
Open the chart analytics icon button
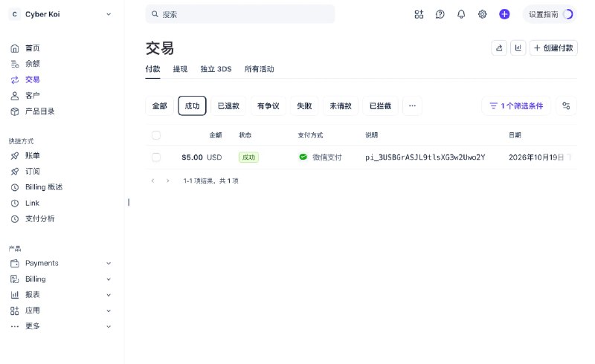[518, 48]
